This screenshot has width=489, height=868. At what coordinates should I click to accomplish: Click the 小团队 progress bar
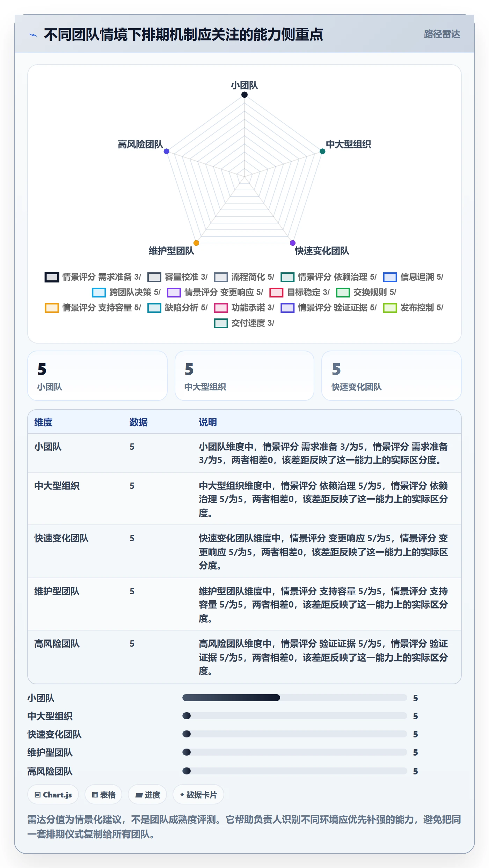[x=295, y=698]
